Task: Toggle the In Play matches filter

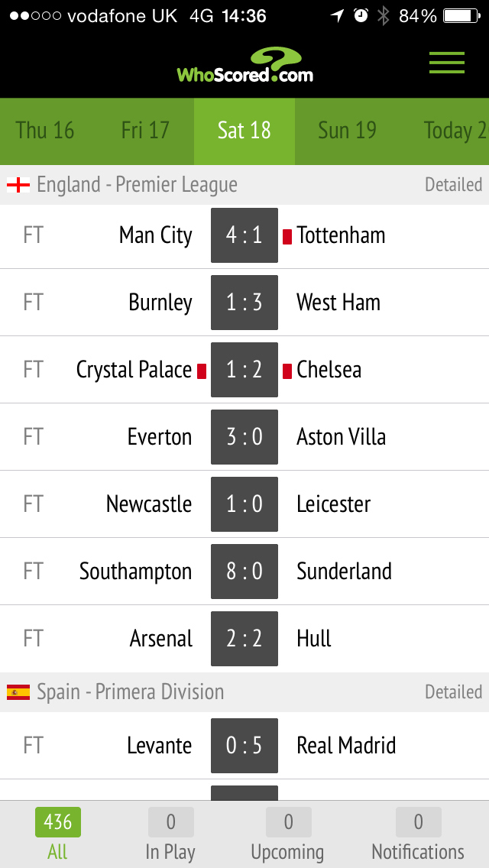Action: [x=170, y=834]
